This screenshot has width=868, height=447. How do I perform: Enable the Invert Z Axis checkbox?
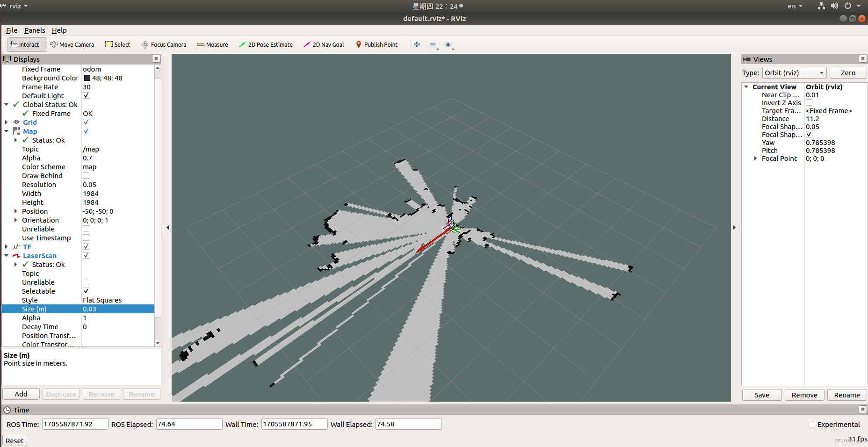point(809,102)
